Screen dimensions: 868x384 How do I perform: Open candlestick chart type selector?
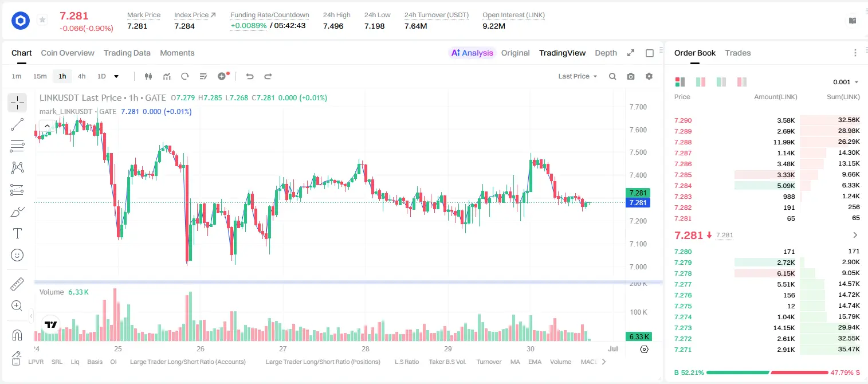click(x=148, y=76)
